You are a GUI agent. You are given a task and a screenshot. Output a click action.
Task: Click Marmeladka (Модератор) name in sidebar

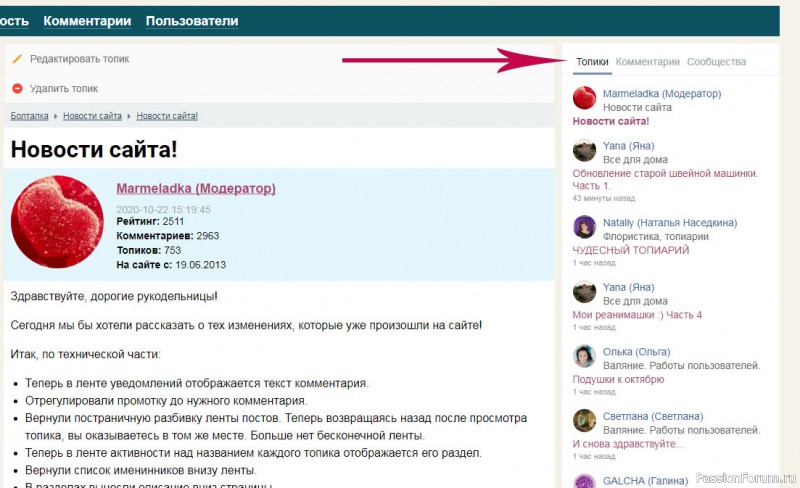tap(662, 93)
